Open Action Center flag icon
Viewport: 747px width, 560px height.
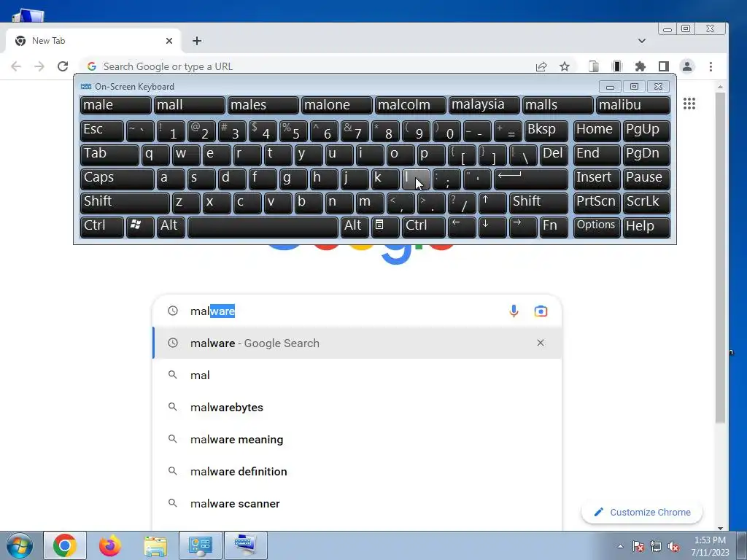(x=638, y=546)
